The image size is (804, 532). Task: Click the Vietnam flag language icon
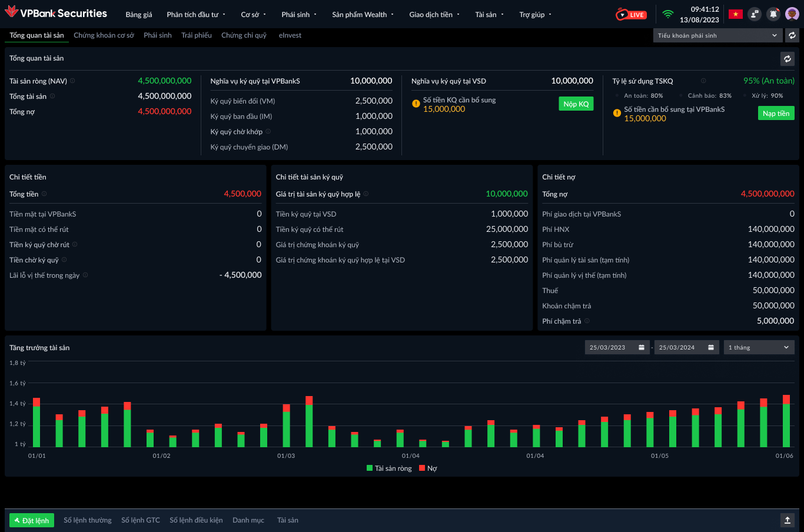click(735, 14)
